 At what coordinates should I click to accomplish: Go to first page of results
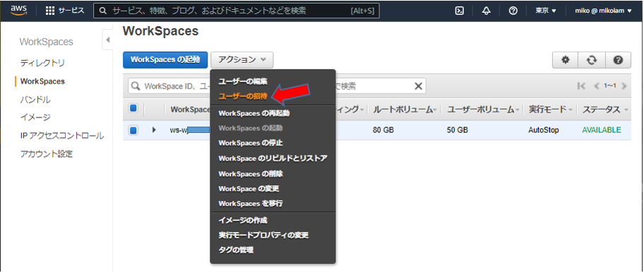[581, 86]
